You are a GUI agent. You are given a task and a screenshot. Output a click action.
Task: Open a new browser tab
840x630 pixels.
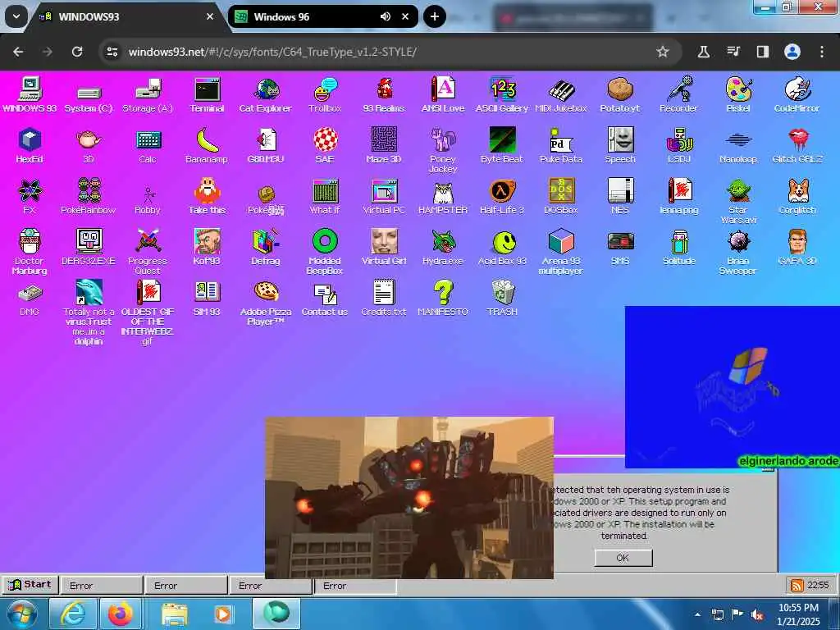point(435,16)
